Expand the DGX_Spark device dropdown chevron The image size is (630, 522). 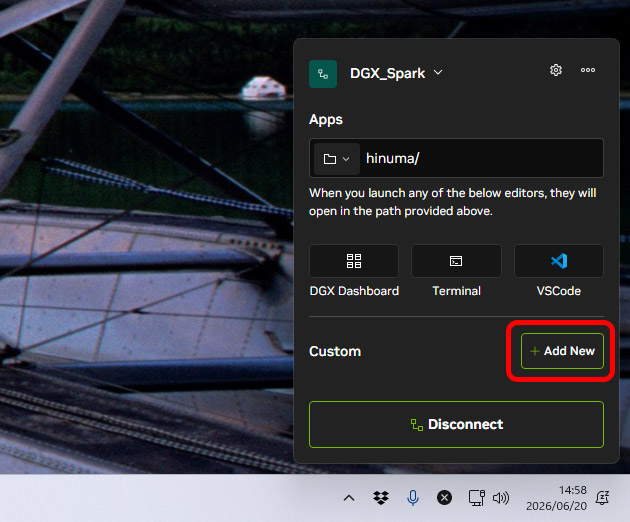(x=438, y=73)
